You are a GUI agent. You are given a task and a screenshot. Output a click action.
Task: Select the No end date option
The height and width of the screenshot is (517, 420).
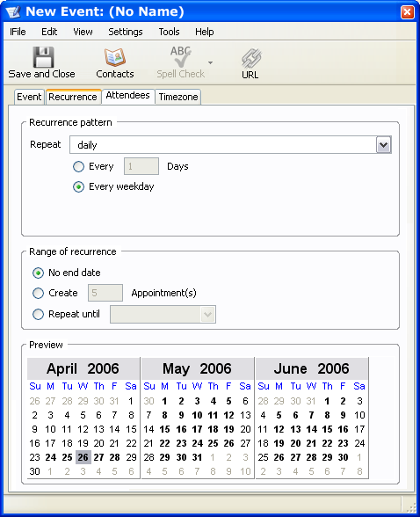[x=38, y=273]
